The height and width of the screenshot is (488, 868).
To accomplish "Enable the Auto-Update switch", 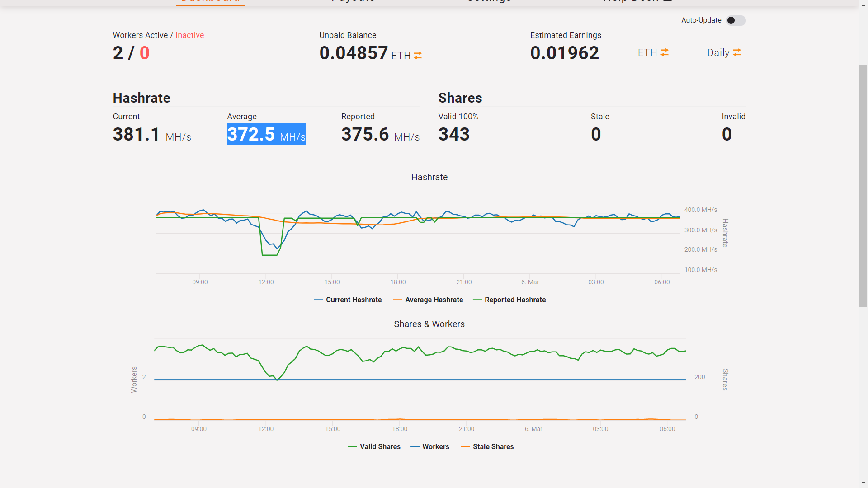I will [x=736, y=20].
